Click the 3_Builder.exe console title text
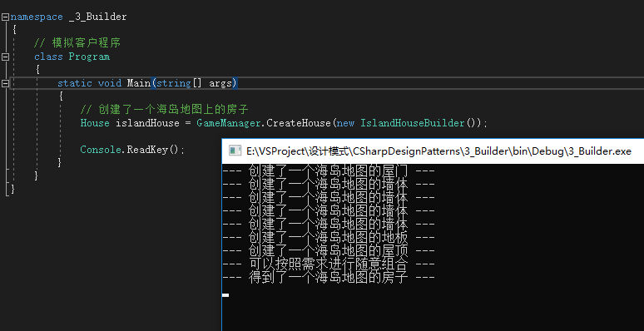Viewport: 644px width, 331px height. point(438,151)
